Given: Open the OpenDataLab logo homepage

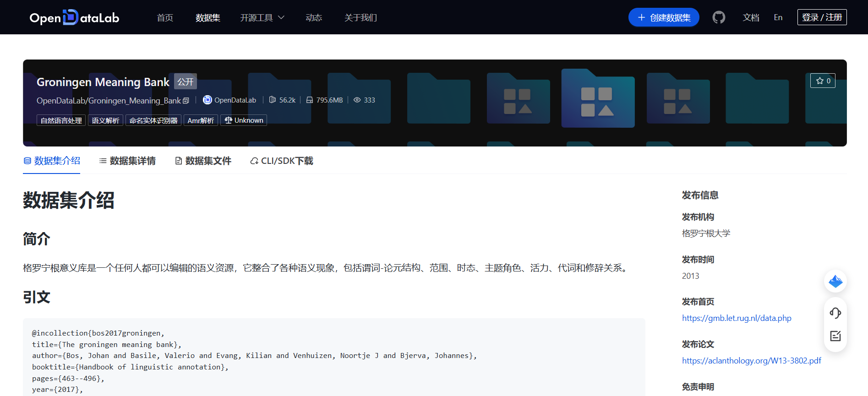Looking at the screenshot, I should coord(74,17).
